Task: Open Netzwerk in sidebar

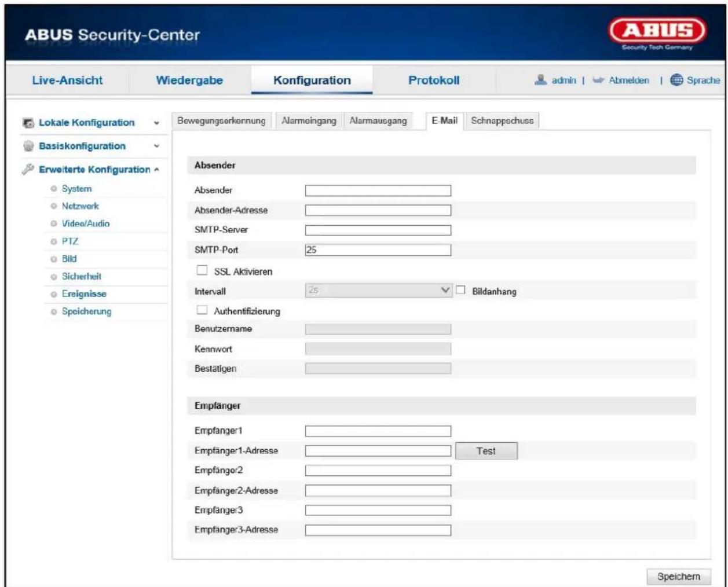Action: pos(81,206)
